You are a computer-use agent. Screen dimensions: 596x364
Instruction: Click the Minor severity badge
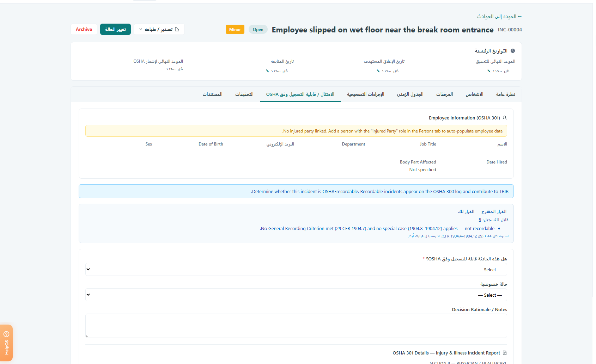pos(235,29)
